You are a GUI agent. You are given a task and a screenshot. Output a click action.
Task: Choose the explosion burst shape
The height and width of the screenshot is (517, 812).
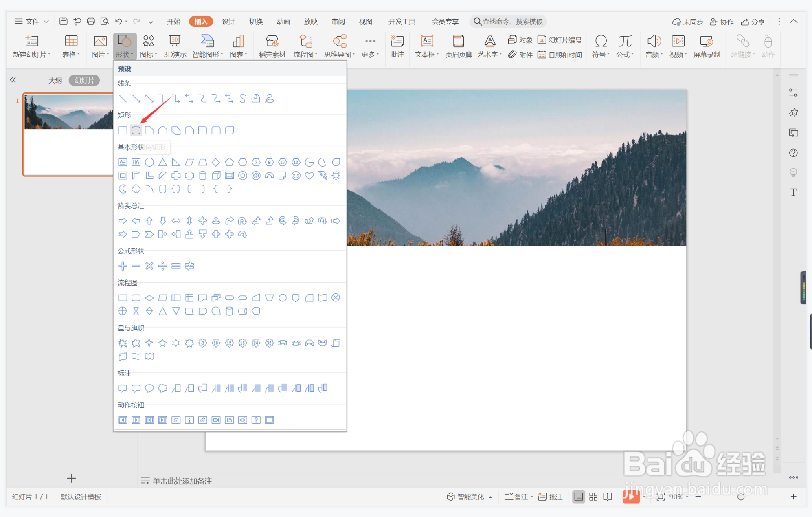[x=123, y=343]
